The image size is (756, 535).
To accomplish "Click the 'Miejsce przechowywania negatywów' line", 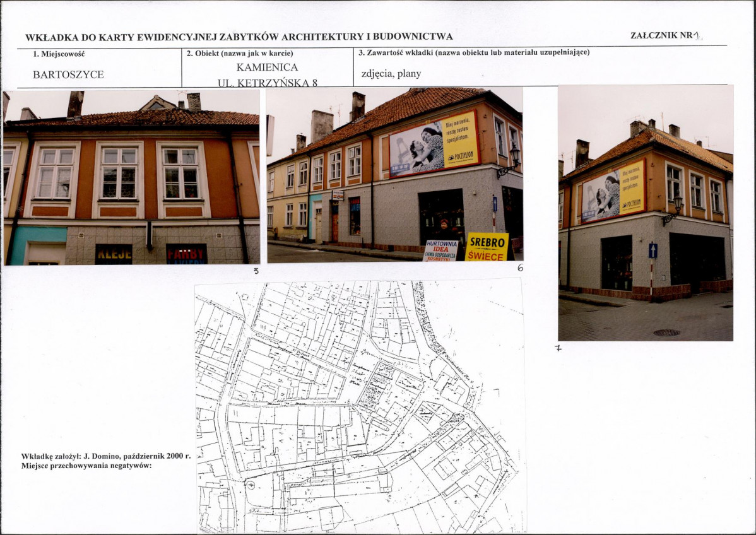I will click(x=86, y=466).
